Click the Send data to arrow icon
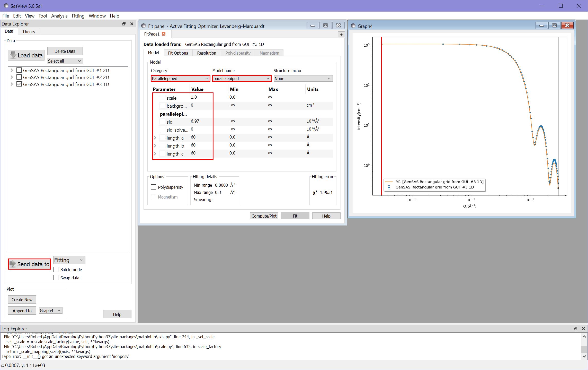 [x=13, y=264]
